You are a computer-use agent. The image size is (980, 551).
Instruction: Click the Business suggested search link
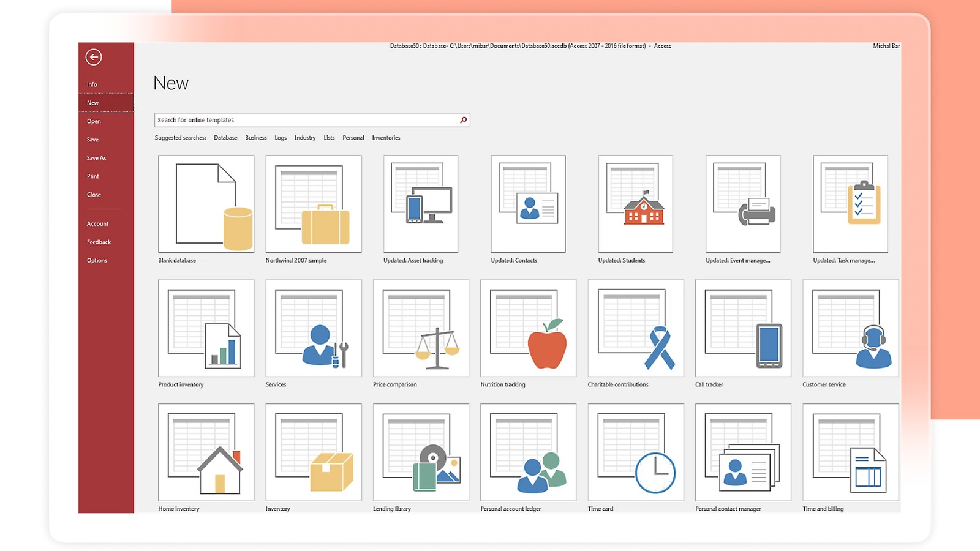[x=256, y=138]
